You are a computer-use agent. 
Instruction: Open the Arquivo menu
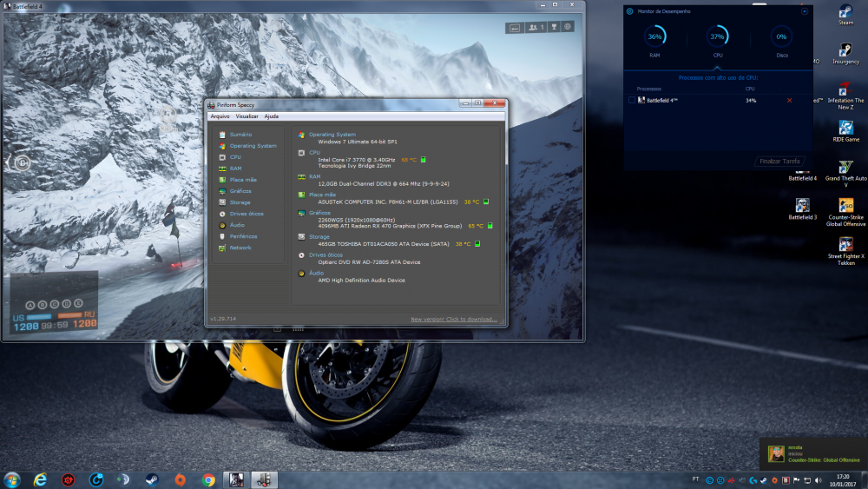220,116
